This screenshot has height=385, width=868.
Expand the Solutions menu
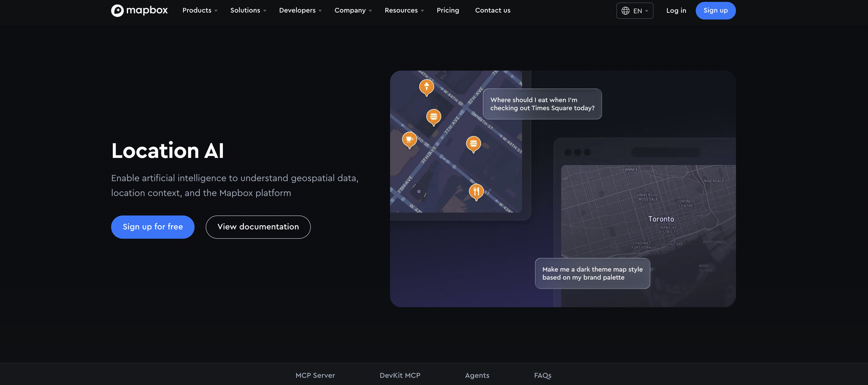click(248, 11)
